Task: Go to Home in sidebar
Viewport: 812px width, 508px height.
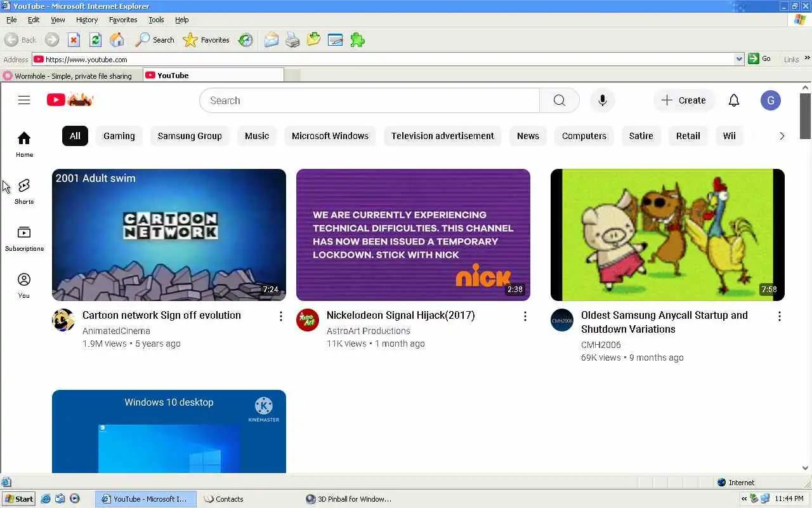Action: (x=24, y=144)
